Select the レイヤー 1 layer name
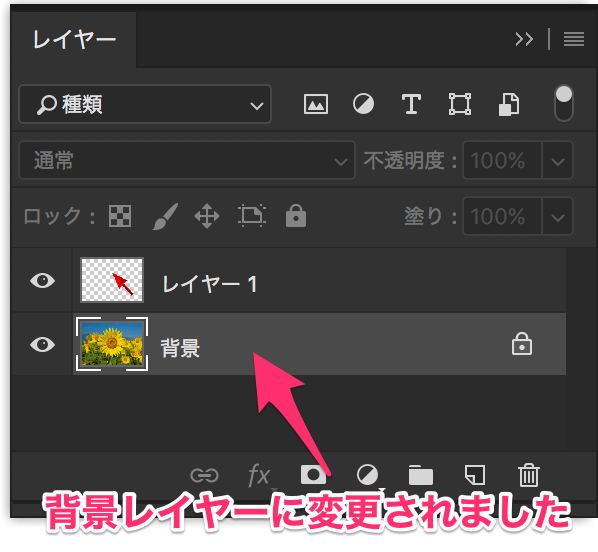 pos(210,285)
